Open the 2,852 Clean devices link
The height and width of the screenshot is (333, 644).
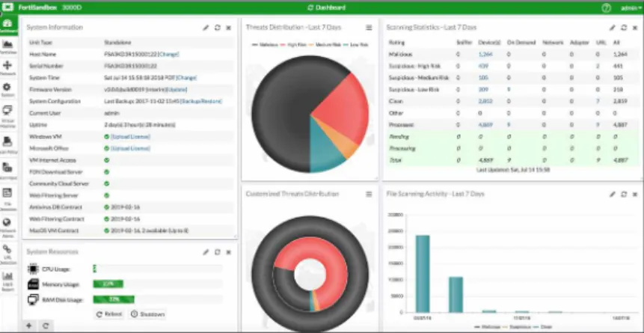pos(485,101)
